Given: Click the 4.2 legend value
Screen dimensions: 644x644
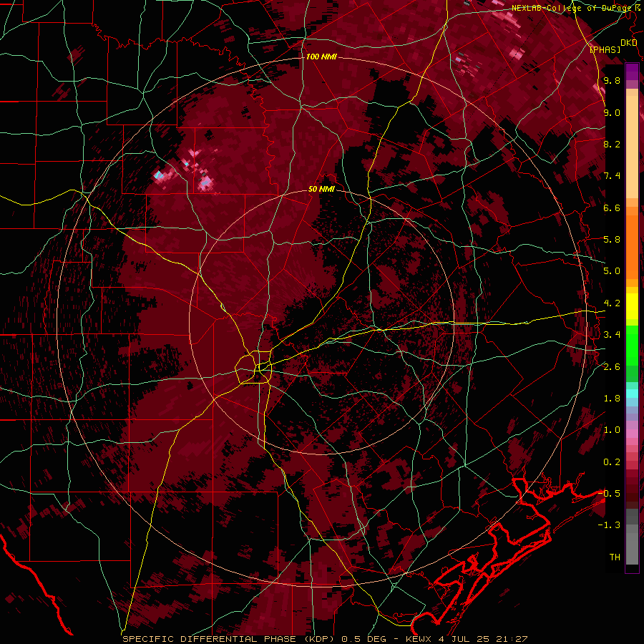Looking at the screenshot, I should click(612, 303).
